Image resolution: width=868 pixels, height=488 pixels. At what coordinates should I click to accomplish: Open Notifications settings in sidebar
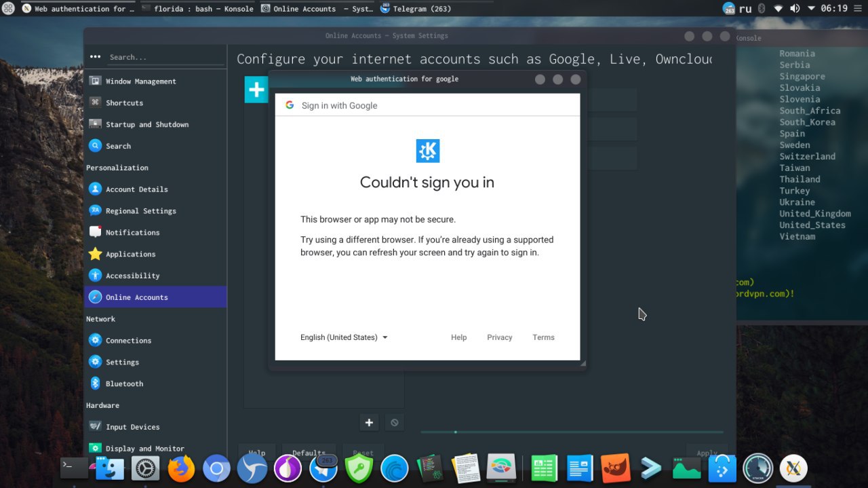point(155,233)
